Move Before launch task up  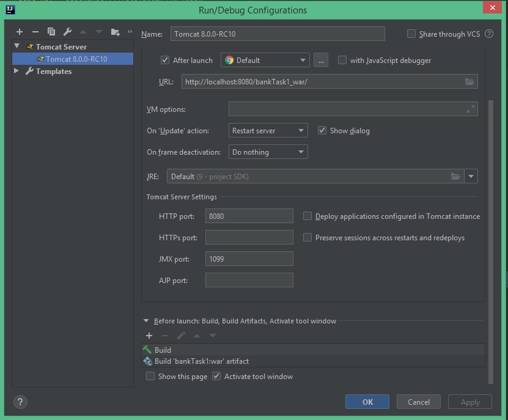pos(197,336)
